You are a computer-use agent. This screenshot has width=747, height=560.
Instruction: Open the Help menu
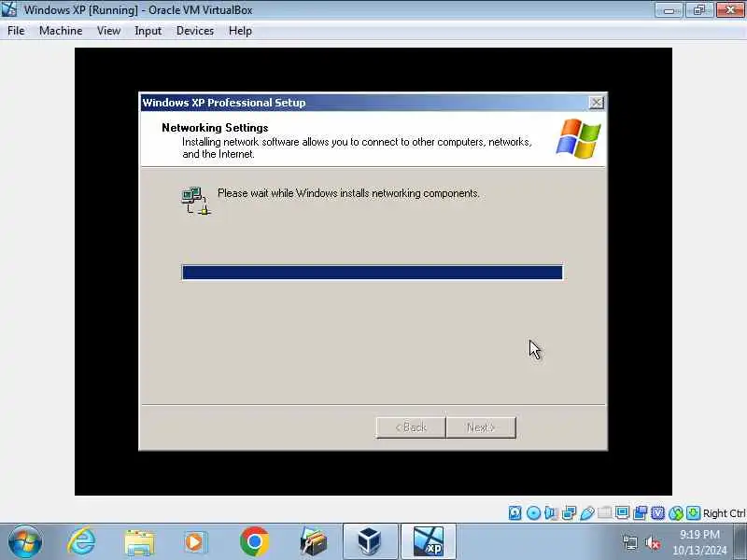[240, 31]
